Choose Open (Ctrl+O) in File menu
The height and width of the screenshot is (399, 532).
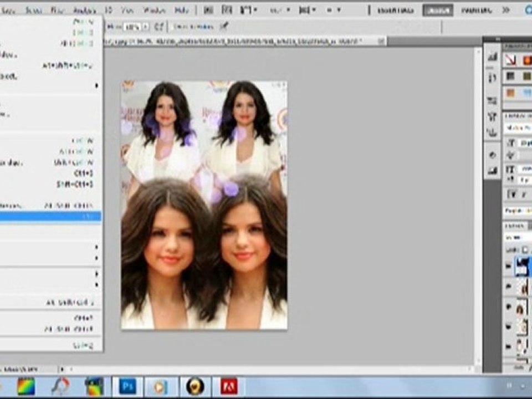[x=51, y=33]
